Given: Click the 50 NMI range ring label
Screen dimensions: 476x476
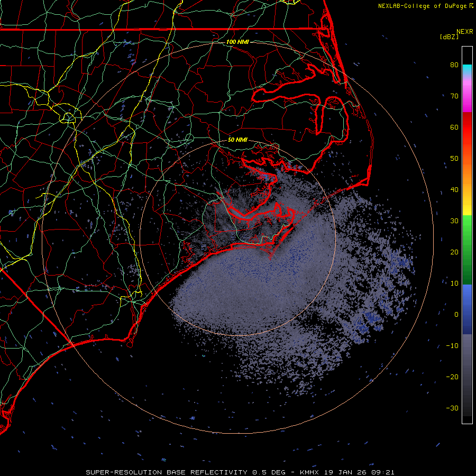Looking at the screenshot, I should (237, 140).
